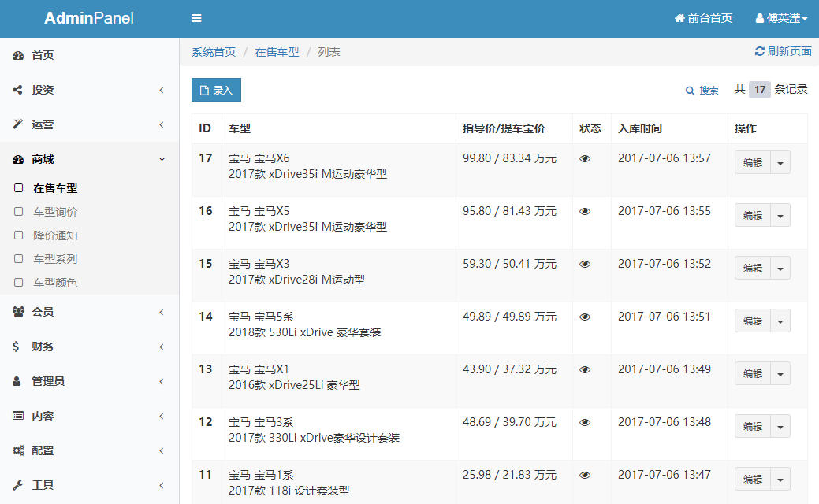Click the square icon beside 车型询价

[19, 211]
